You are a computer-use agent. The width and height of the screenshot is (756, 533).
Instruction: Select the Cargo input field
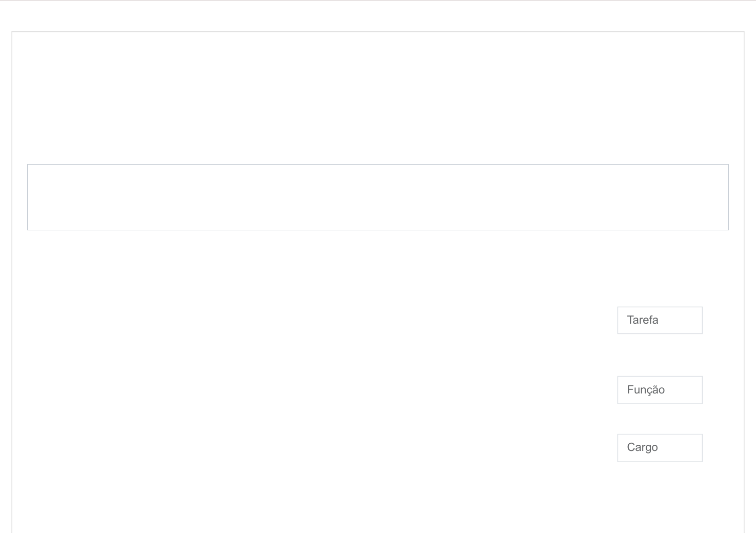coord(660,448)
